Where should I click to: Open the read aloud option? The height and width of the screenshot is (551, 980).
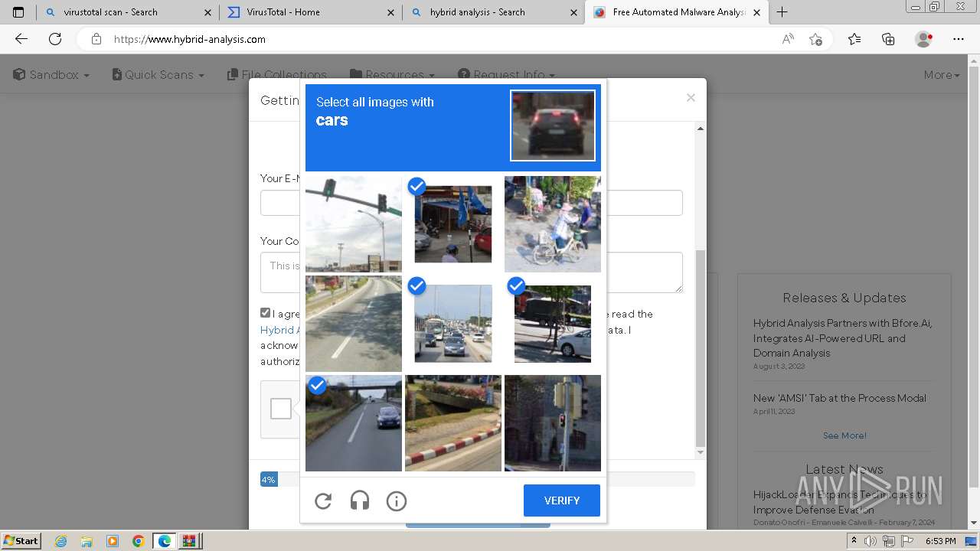pyautogui.click(x=788, y=39)
